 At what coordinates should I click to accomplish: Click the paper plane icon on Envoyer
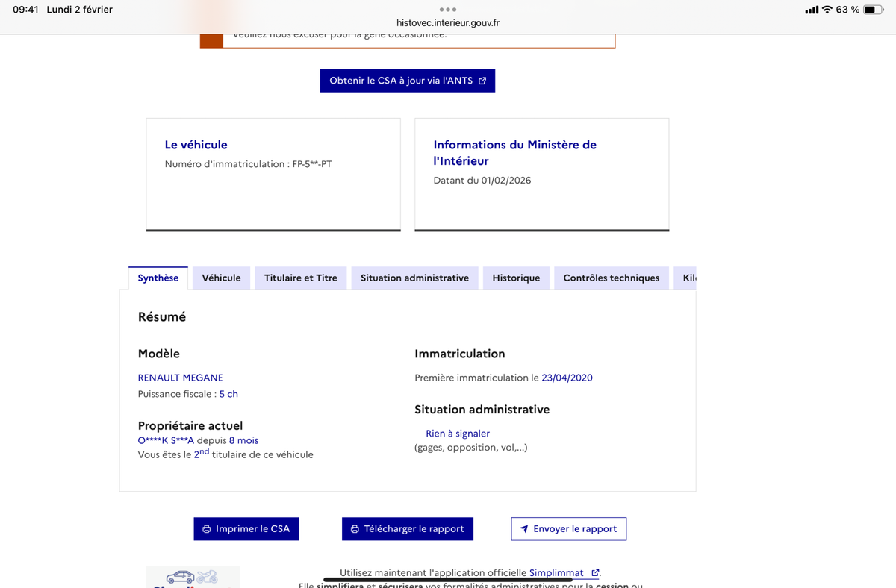524,529
